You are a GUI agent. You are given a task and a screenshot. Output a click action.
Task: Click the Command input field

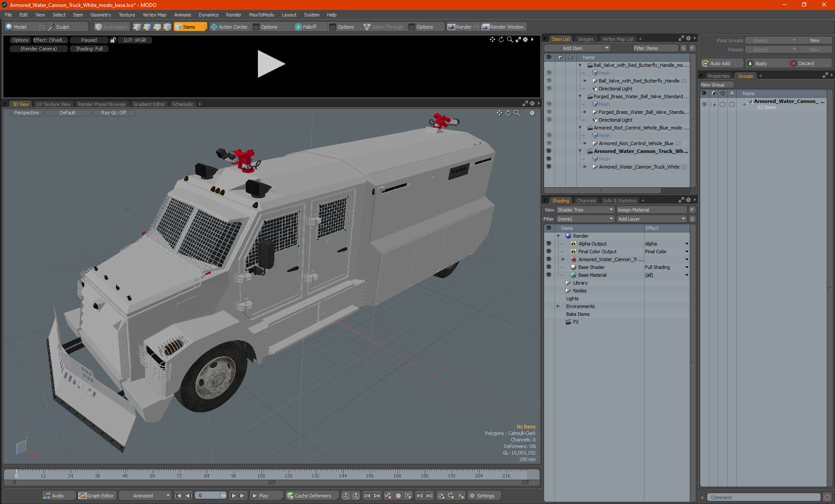[x=763, y=497]
